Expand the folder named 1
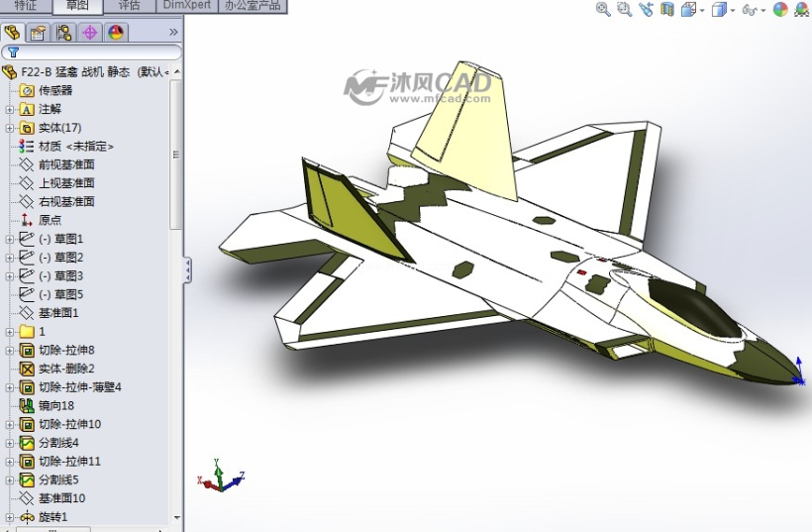 click(9, 332)
